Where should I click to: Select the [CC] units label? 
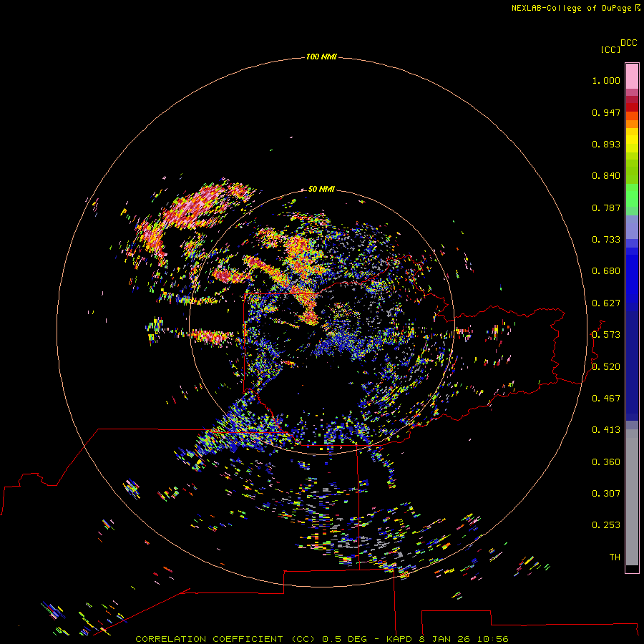click(x=610, y=49)
